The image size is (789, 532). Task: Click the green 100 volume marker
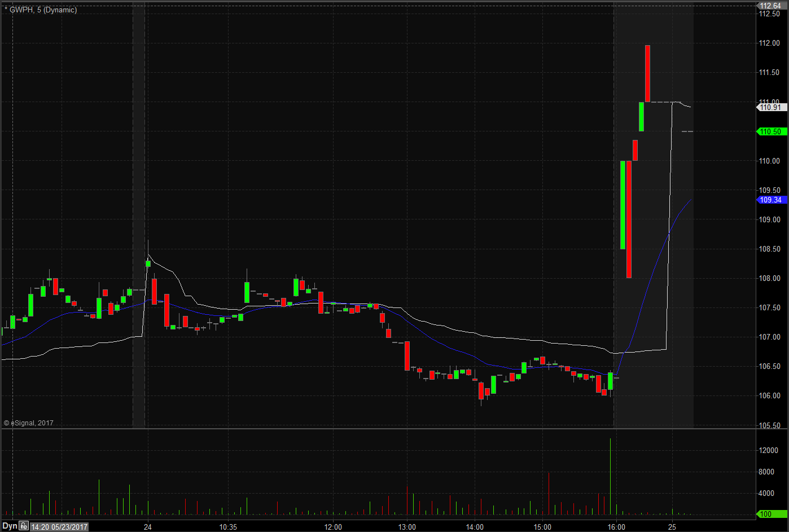[771, 514]
